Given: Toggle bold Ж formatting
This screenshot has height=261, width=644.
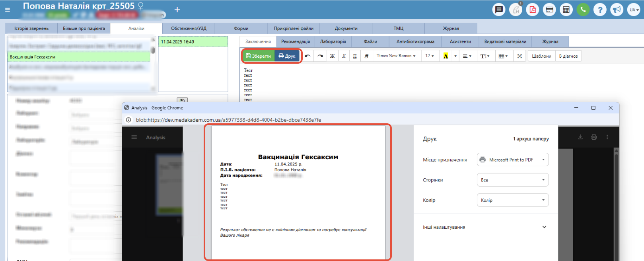Looking at the screenshot, I should pyautogui.click(x=332, y=56).
